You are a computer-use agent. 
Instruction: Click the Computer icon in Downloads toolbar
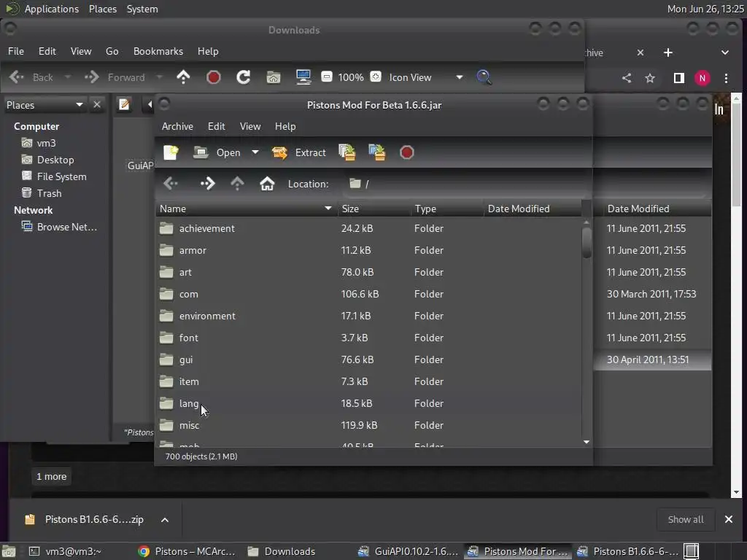[x=303, y=77]
